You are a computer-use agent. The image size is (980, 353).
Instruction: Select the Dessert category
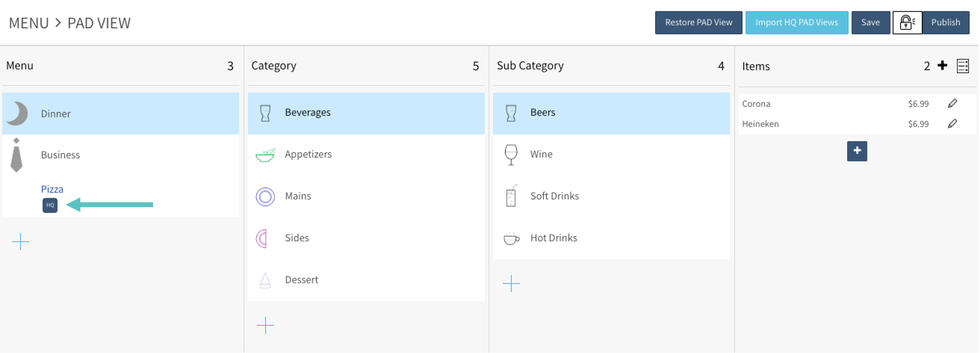click(x=301, y=280)
